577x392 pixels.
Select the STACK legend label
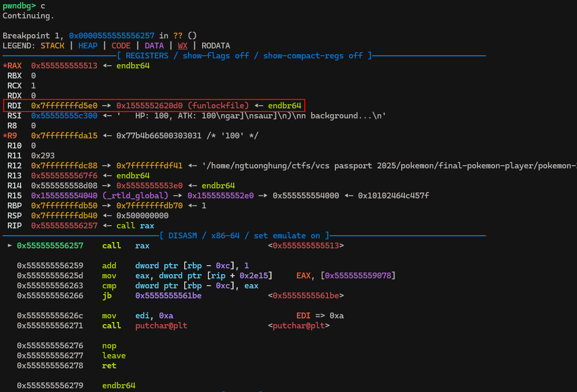pyautogui.click(x=52, y=46)
